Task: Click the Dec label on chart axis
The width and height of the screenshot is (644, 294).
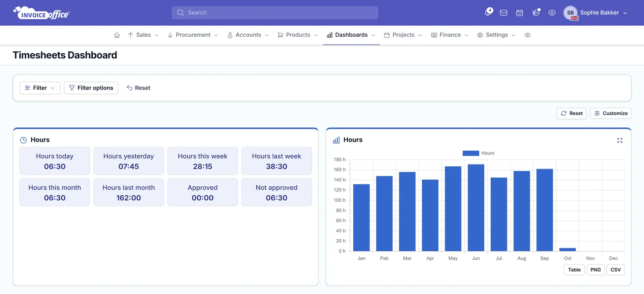Action: 613,258
